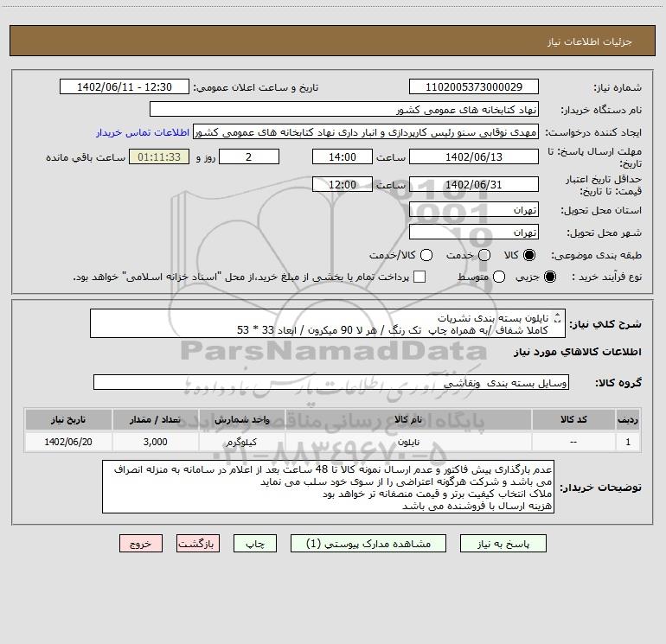Screen dimensions: 666x644
Task: Click the پاسخ به نیاز button
Action: [503, 544]
